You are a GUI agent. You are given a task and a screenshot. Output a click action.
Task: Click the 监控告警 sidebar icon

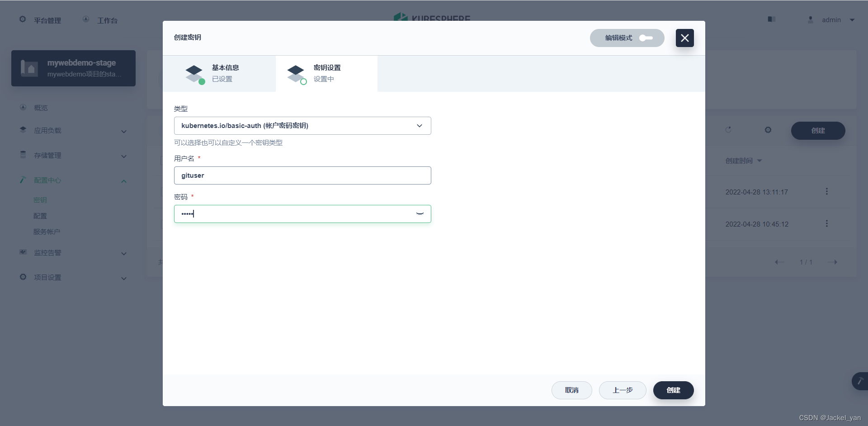[23, 252]
